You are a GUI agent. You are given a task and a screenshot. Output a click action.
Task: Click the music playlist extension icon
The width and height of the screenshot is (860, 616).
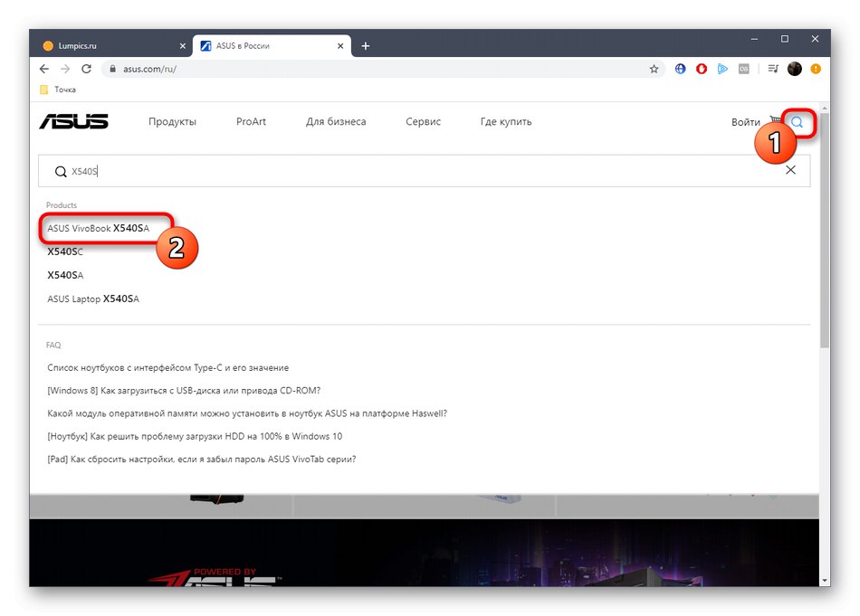tap(772, 69)
